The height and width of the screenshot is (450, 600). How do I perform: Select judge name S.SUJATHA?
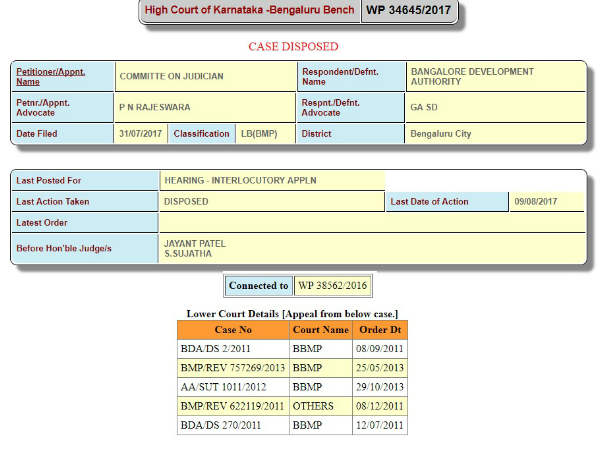[188, 254]
